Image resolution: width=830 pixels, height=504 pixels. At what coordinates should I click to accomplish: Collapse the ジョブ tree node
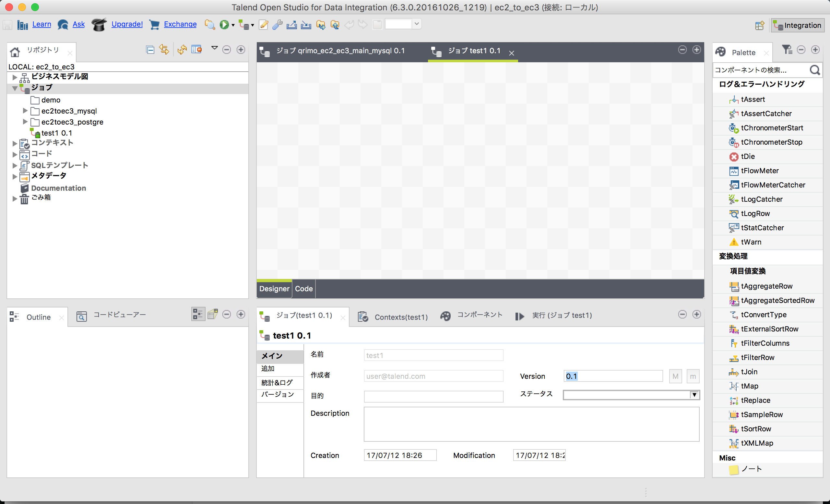[x=15, y=88]
